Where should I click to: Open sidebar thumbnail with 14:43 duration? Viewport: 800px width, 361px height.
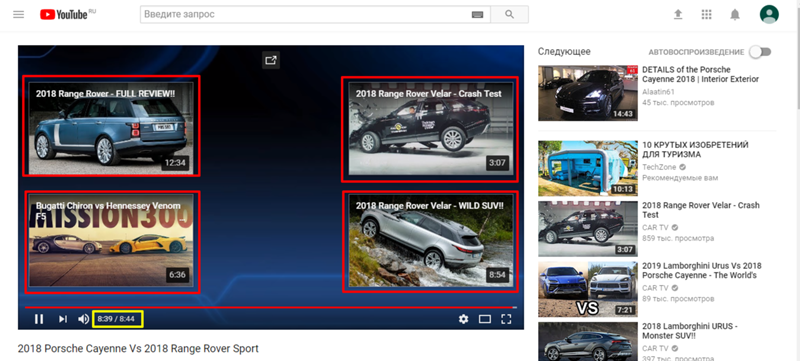tap(588, 93)
